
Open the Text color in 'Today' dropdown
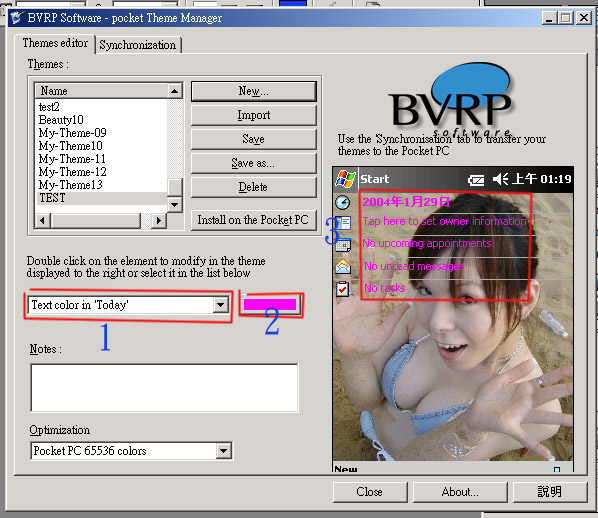pyautogui.click(x=221, y=305)
